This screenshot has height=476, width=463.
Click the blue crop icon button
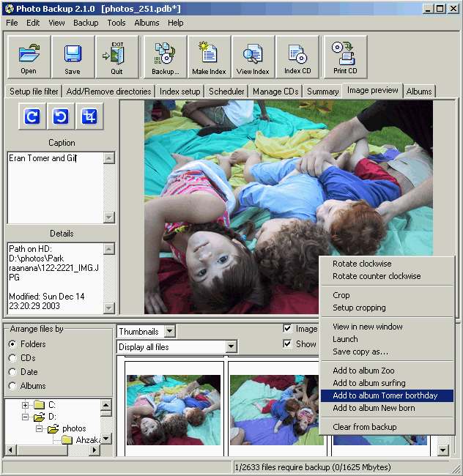pyautogui.click(x=90, y=116)
